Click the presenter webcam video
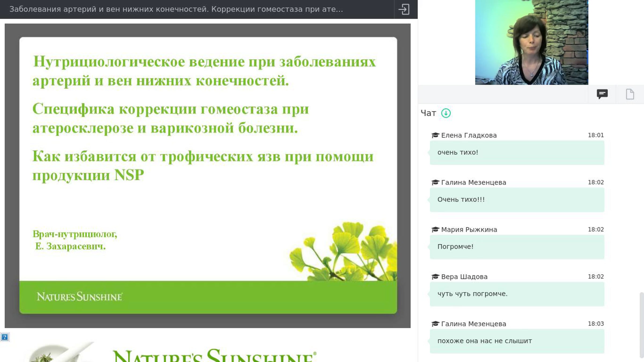Screen dimensions: 644x362 [x=532, y=42]
